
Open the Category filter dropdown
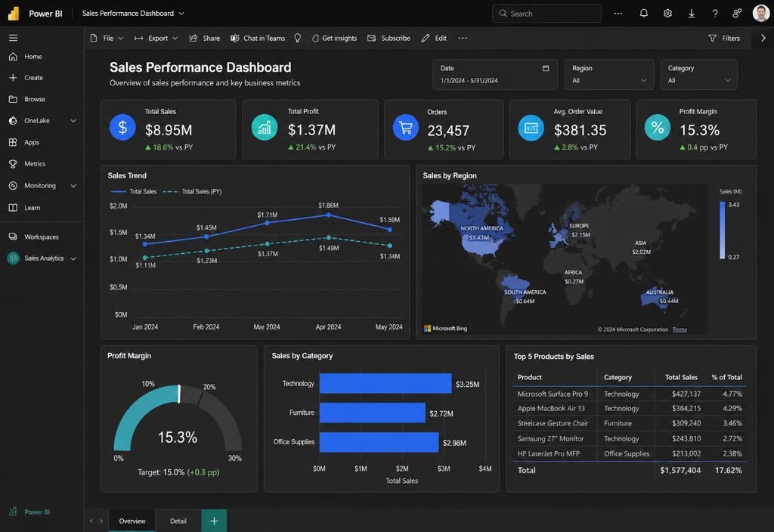coord(699,75)
